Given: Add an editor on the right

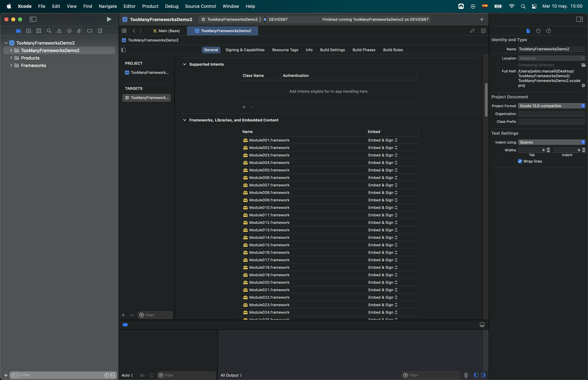Looking at the screenshot, I should (x=483, y=31).
